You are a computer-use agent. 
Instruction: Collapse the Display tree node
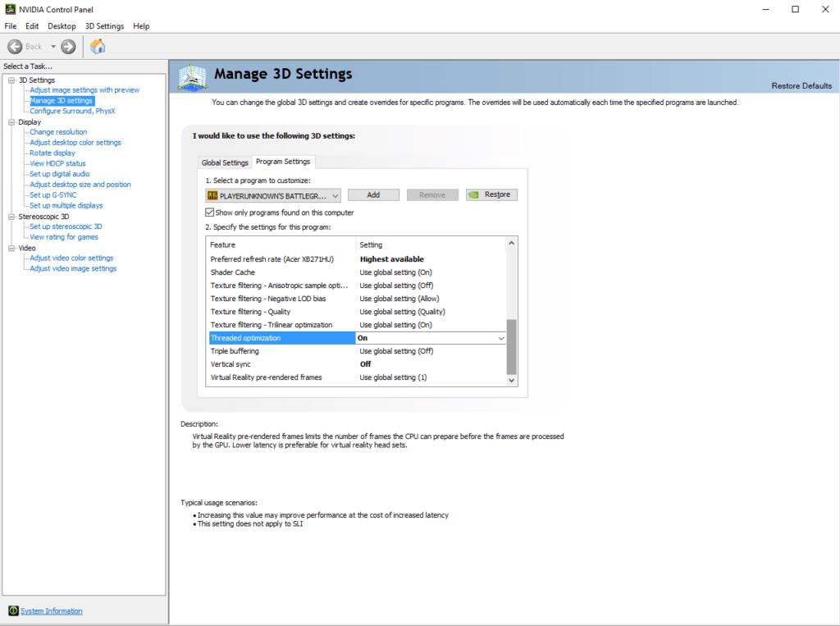11,122
